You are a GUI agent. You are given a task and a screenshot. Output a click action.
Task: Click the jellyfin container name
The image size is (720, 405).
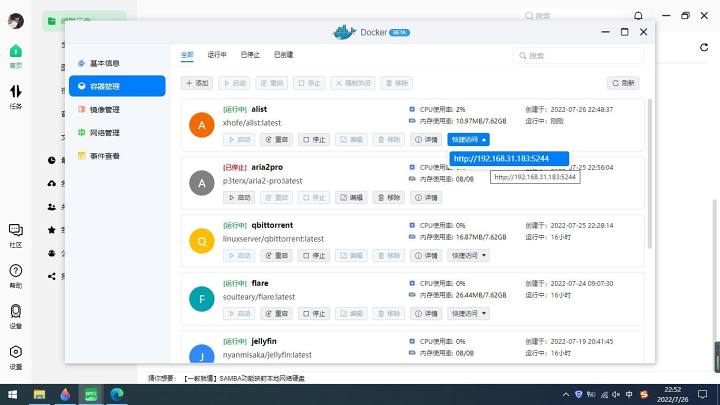(x=264, y=341)
